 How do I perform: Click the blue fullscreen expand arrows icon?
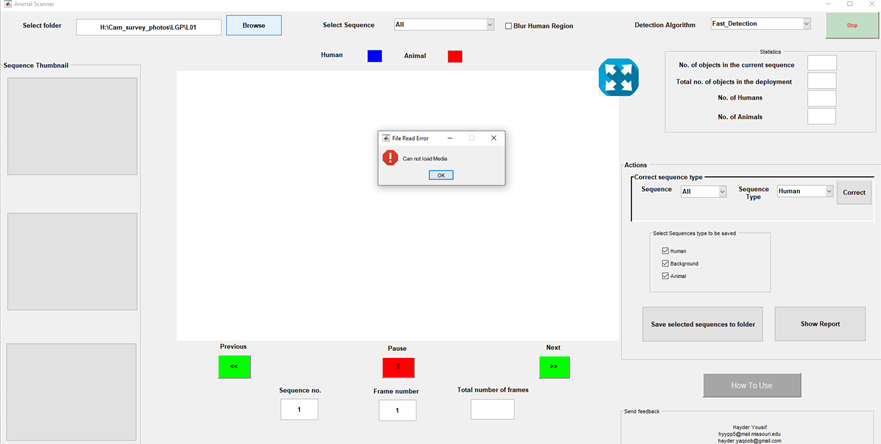[x=619, y=77]
